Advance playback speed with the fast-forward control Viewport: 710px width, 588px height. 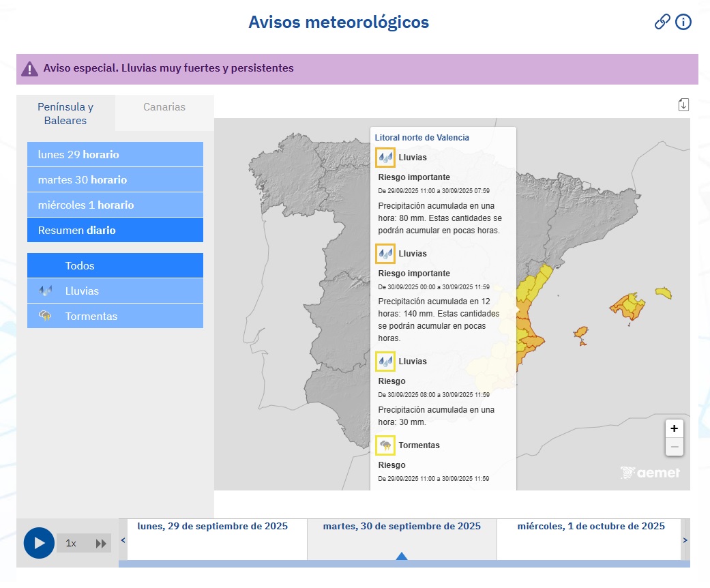click(x=101, y=543)
